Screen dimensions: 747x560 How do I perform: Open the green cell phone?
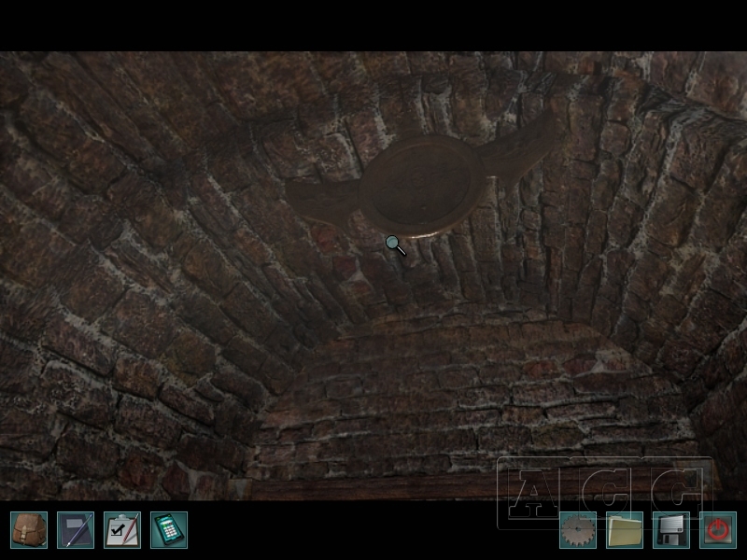[169, 530]
